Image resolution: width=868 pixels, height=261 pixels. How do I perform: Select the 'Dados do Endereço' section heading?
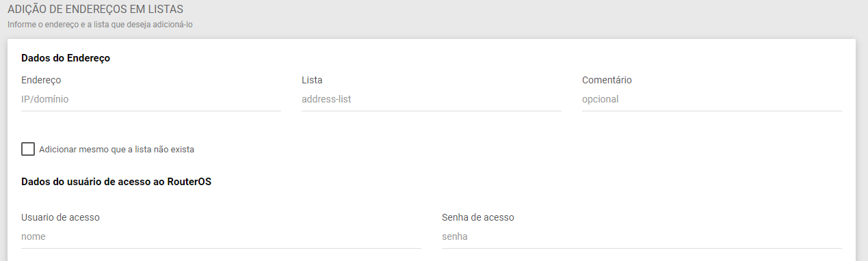(x=66, y=58)
